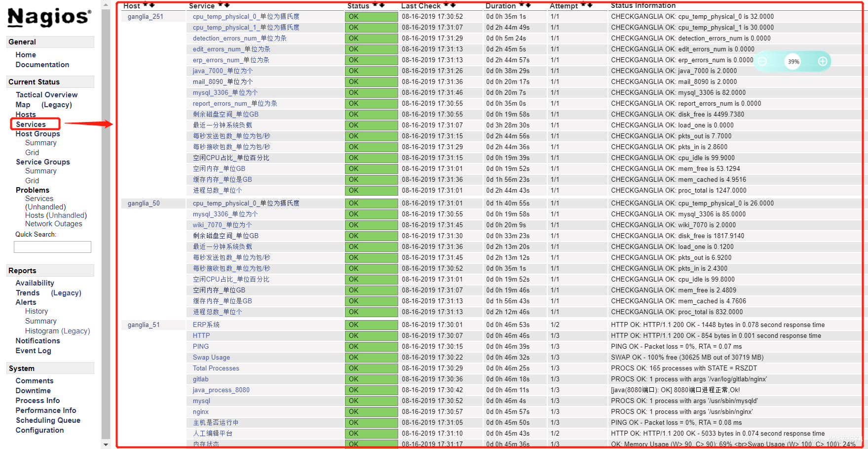Viewport: 868px width, 449px height.
Task: Open Scheduling Queue page
Action: click(x=48, y=420)
